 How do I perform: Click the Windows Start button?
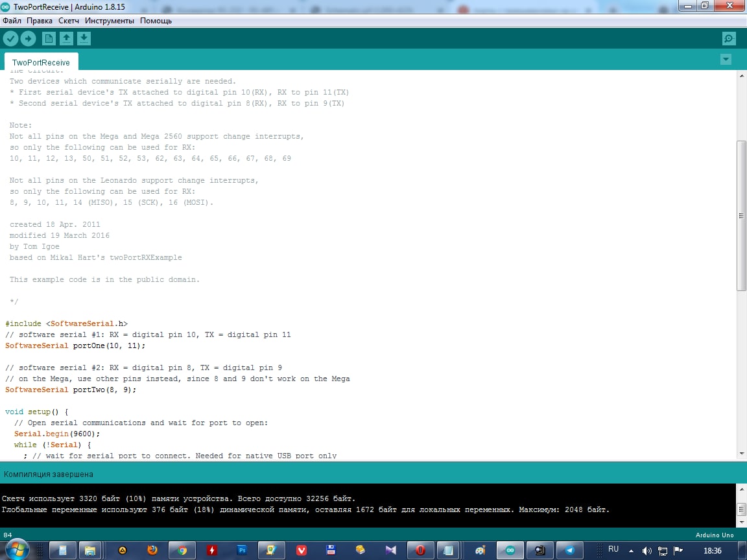16,550
